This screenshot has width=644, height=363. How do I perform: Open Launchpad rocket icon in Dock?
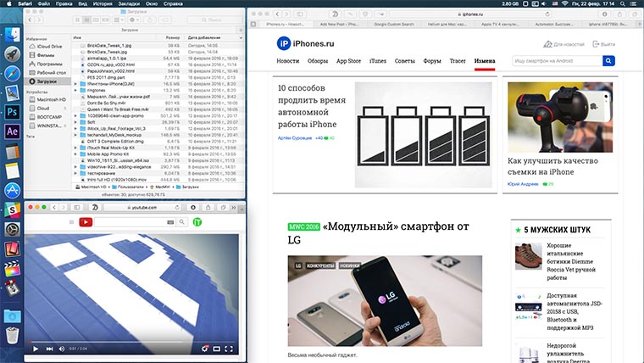[x=12, y=53]
